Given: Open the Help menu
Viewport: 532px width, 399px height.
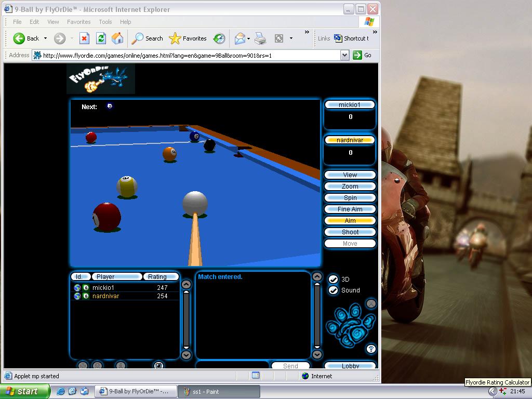Looking at the screenshot, I should 125,22.
